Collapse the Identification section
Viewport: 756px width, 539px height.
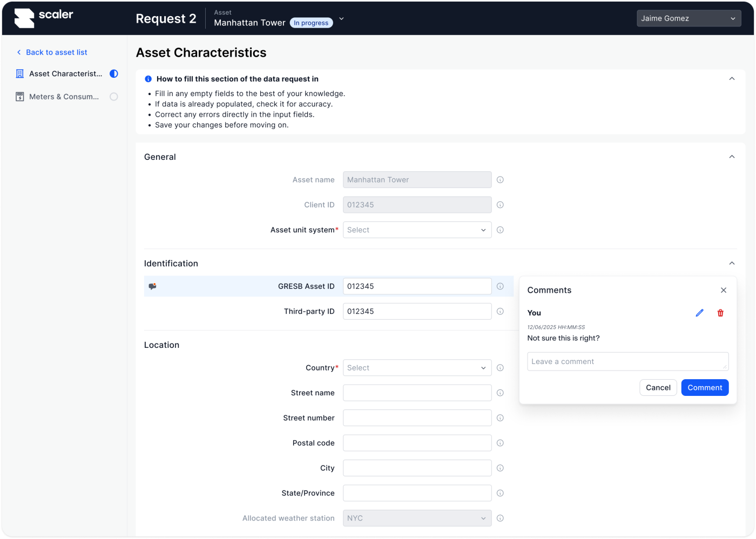[x=732, y=263]
